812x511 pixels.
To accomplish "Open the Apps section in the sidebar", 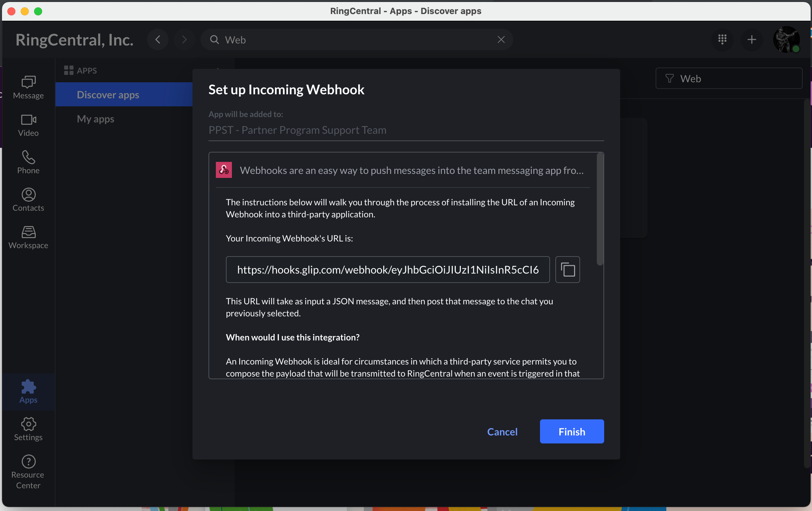I will coord(28,392).
